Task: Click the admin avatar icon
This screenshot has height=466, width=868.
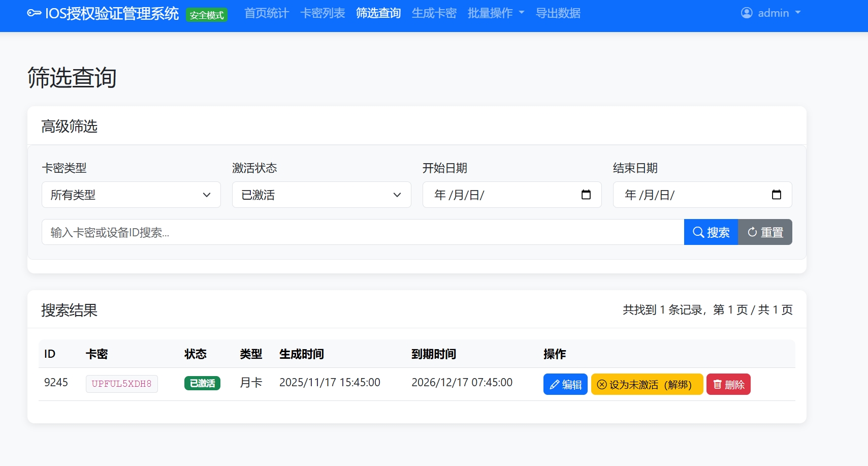Action: click(747, 13)
